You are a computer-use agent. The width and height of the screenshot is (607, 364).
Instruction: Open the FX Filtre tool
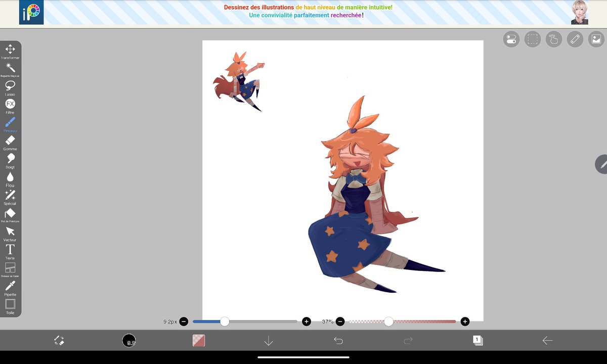(x=10, y=104)
